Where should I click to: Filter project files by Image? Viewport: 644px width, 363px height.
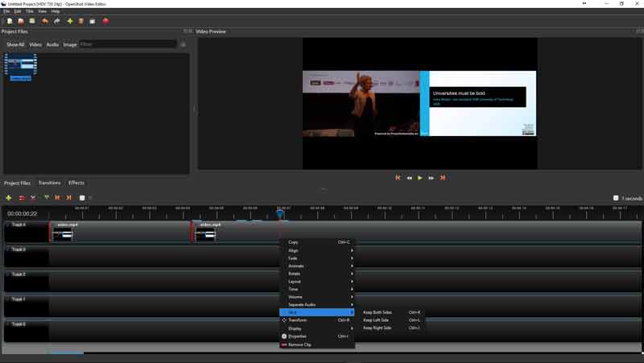[70, 44]
